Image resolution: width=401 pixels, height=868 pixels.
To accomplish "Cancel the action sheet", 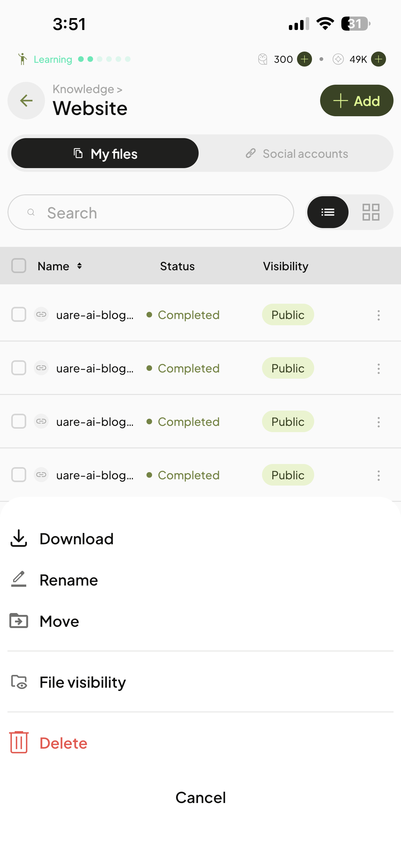I will click(x=201, y=797).
